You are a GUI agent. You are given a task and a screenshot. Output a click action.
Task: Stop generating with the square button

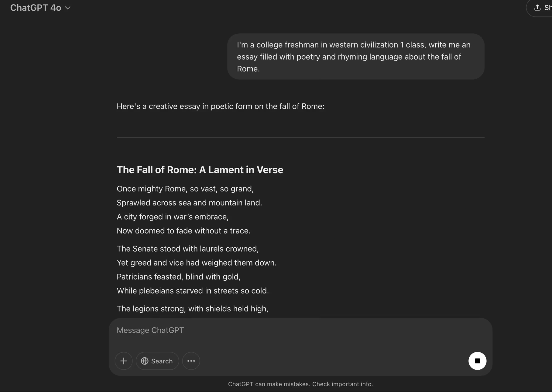point(477,361)
